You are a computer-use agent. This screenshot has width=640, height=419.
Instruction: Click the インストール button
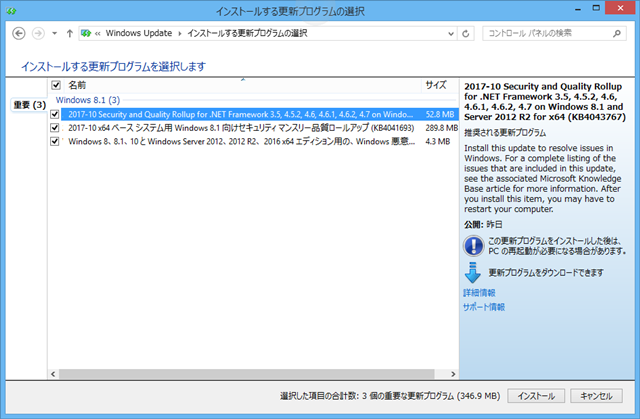click(536, 396)
